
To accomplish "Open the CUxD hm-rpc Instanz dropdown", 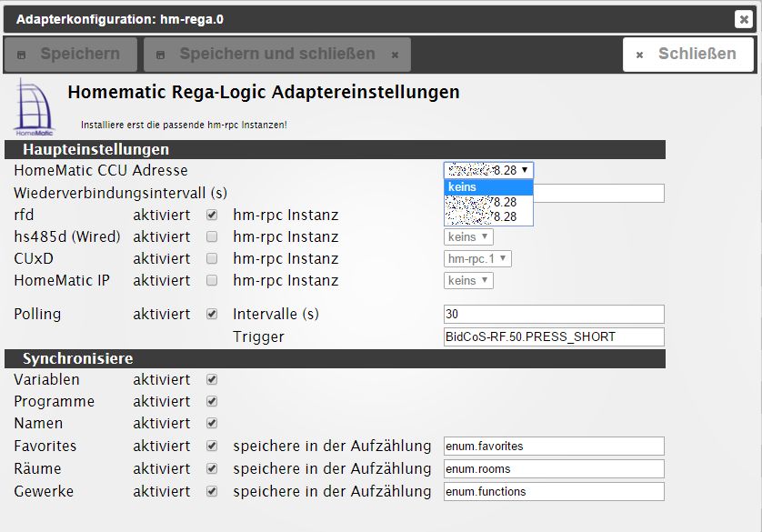I will 478,259.
